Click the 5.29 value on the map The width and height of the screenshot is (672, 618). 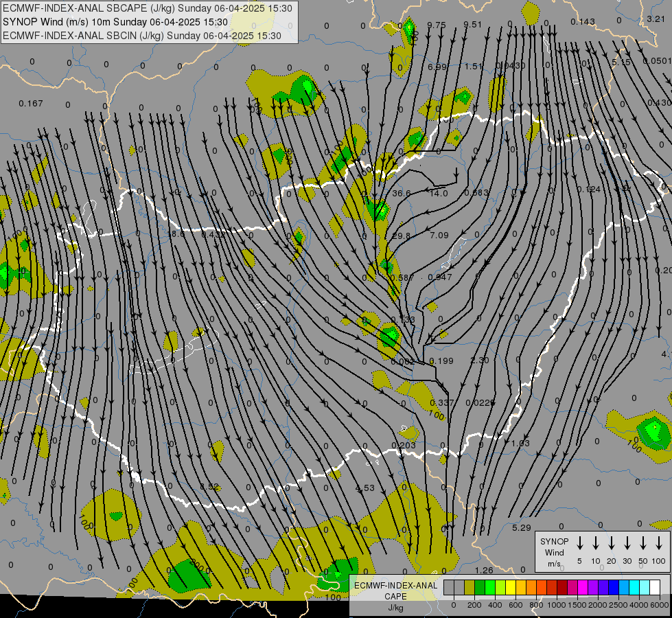point(522,527)
